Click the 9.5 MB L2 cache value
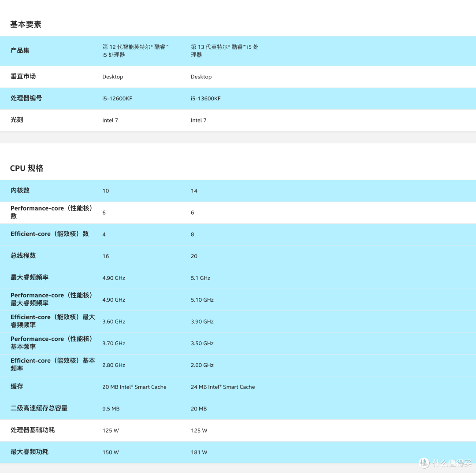 coord(111,409)
